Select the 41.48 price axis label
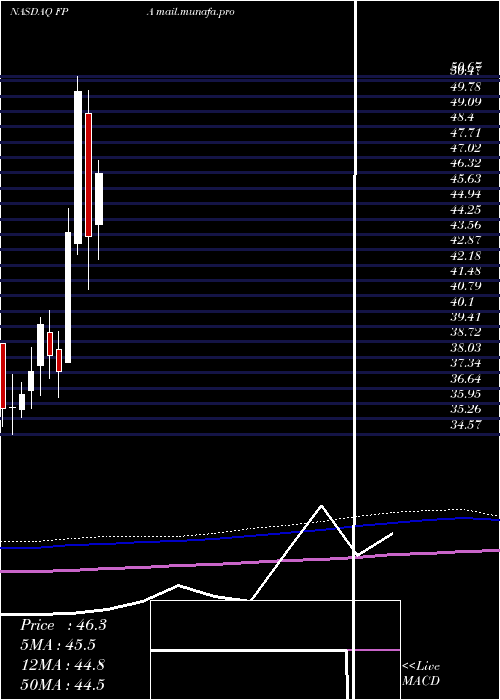The height and width of the screenshot is (700, 500). tap(466, 271)
